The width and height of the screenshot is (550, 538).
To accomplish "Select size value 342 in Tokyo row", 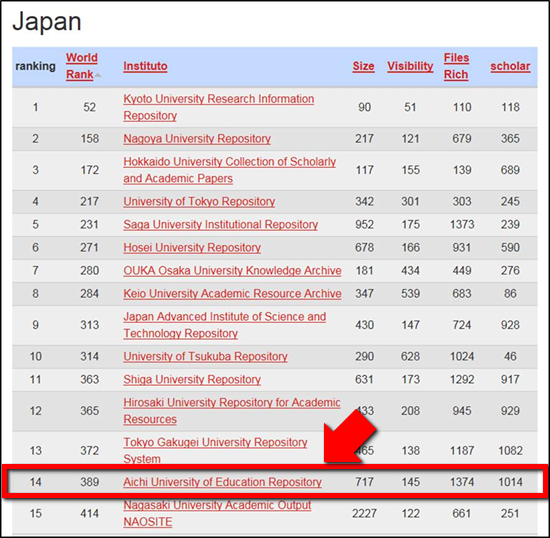I will [364, 202].
